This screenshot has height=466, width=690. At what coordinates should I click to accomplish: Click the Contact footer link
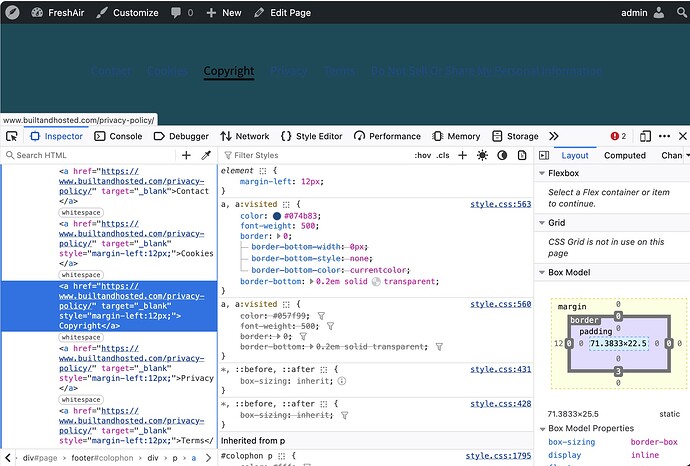[111, 71]
